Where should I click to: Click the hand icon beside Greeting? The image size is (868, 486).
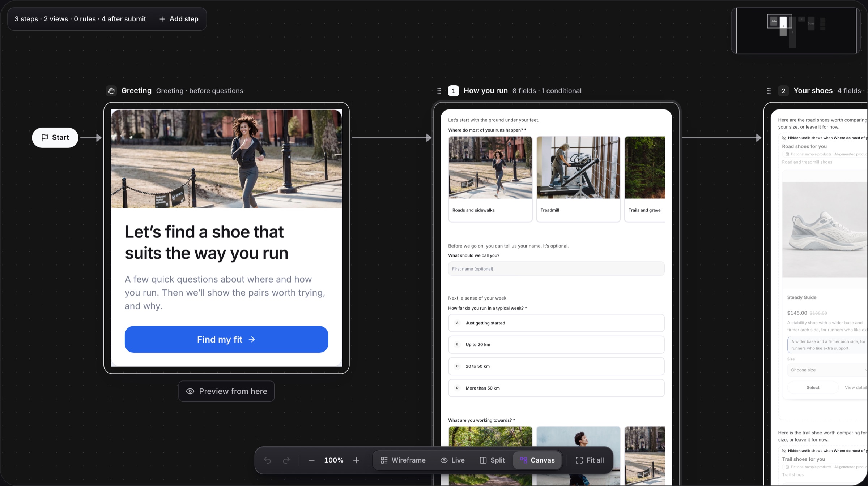[x=111, y=91]
